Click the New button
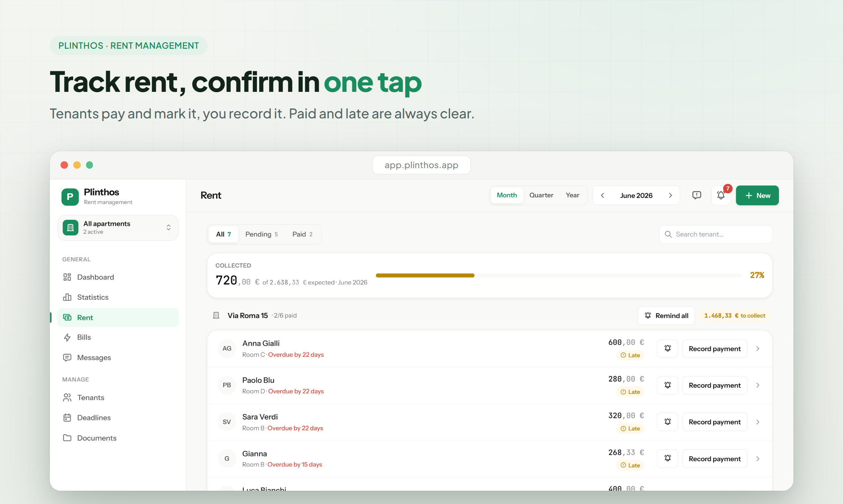The height and width of the screenshot is (504, 843). 757,195
